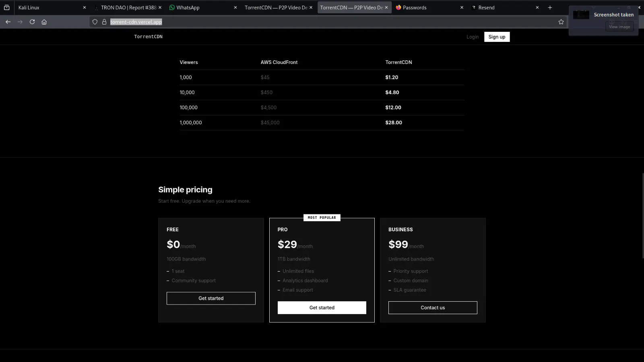Screen dimensions: 644x362
Task: Select the AWS CloudFront column header
Action: 279,62
